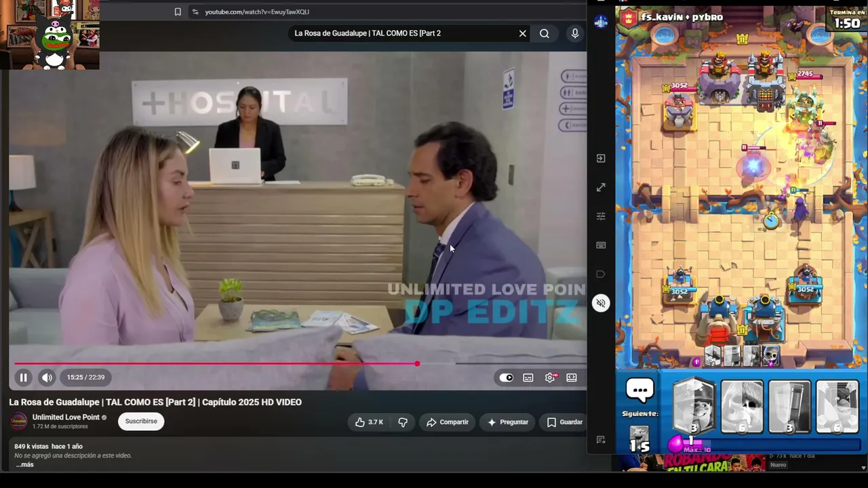Select the youtube.com URL in address bar
Viewport: 868px width, 488px height.
coord(257,12)
